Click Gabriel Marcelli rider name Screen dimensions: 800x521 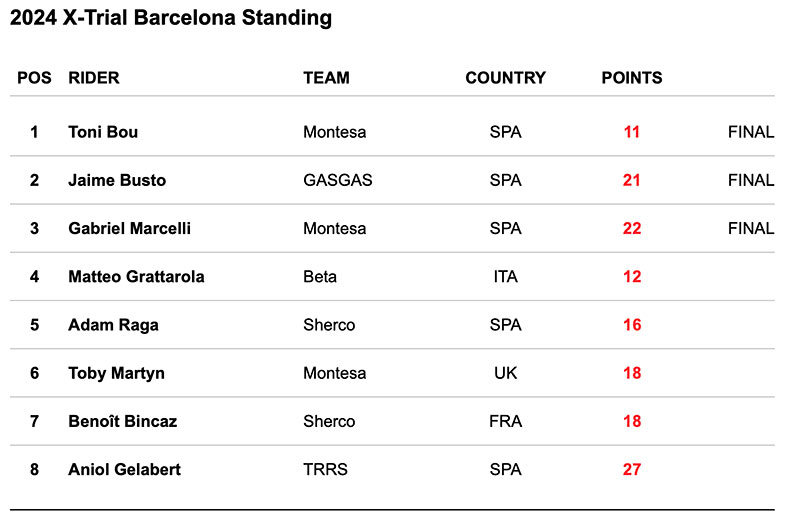(129, 228)
